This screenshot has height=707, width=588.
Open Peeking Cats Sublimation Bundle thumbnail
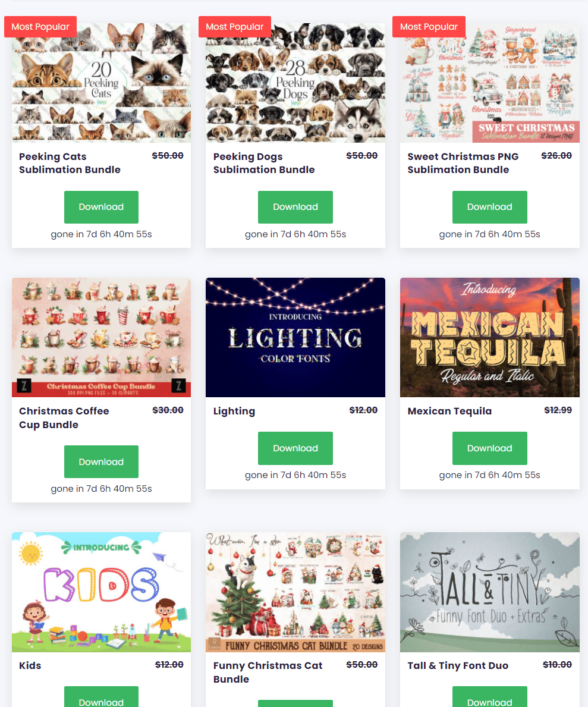[x=101, y=83]
